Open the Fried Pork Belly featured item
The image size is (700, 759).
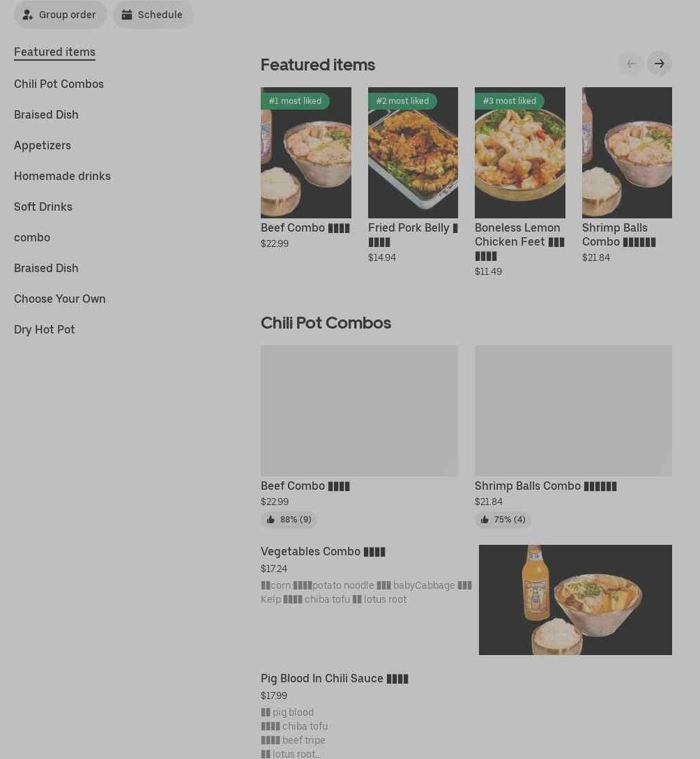[x=413, y=153]
